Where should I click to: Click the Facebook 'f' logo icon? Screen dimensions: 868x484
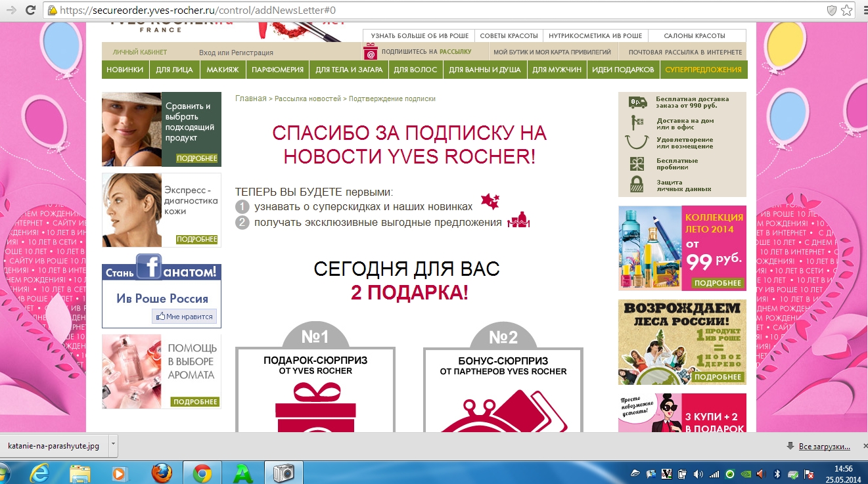click(x=148, y=267)
